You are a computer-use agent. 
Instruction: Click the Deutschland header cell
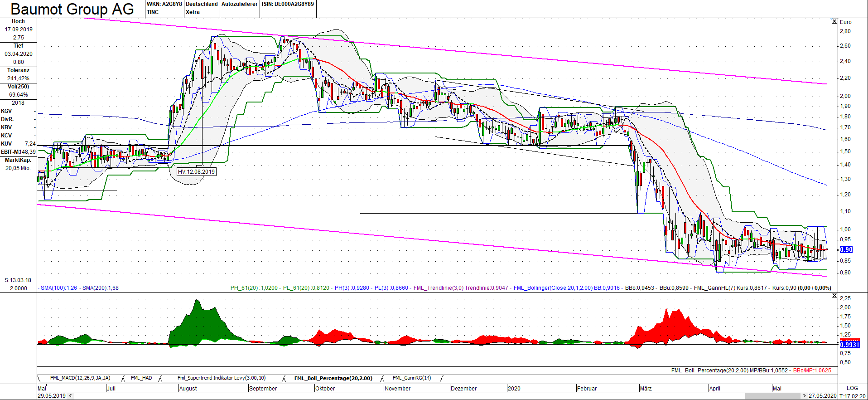(x=202, y=4)
